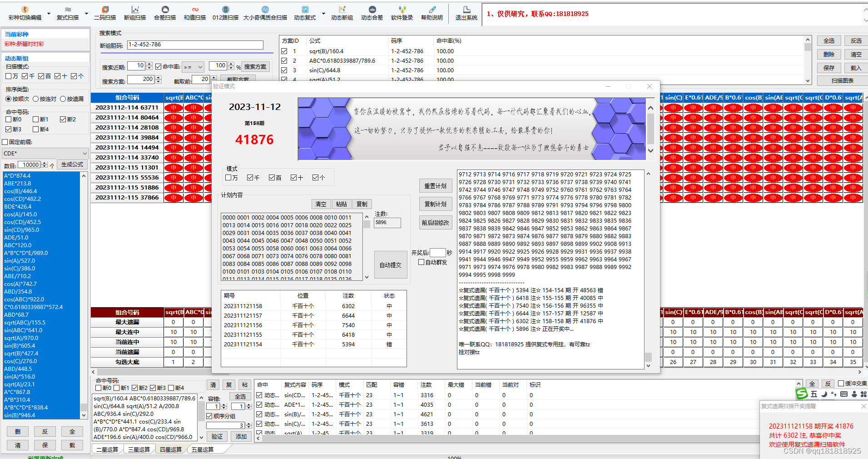The height and width of the screenshot is (459, 868).
Task: Click the 断组胆码 input field
Action: pyautogui.click(x=195, y=45)
